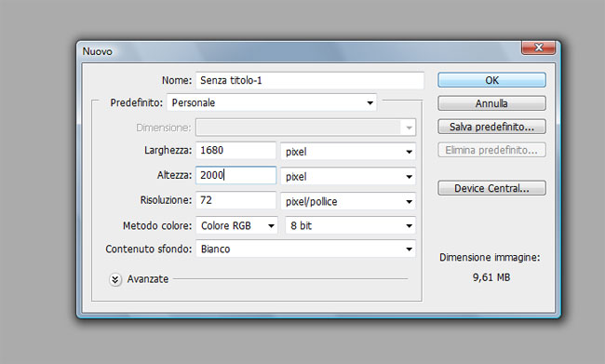This screenshot has width=605, height=364.
Task: Close the Nuovo dialog window
Action: pos(538,47)
